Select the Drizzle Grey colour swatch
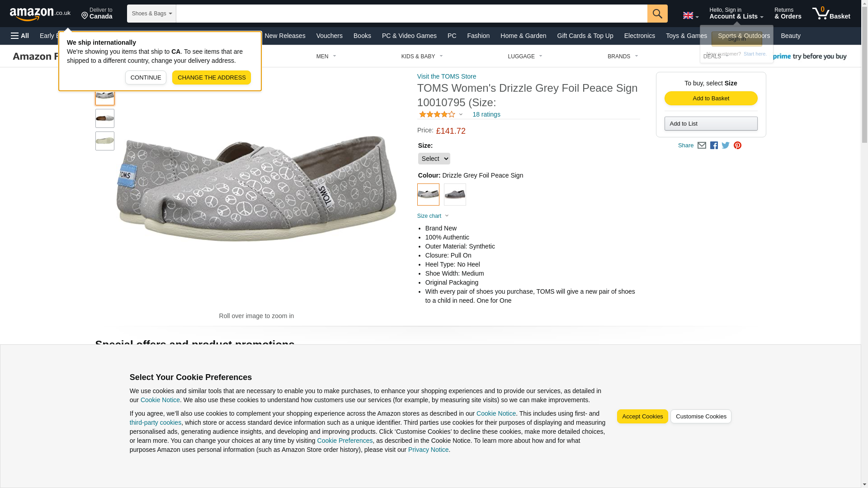This screenshot has height=488, width=868. pyautogui.click(x=428, y=194)
